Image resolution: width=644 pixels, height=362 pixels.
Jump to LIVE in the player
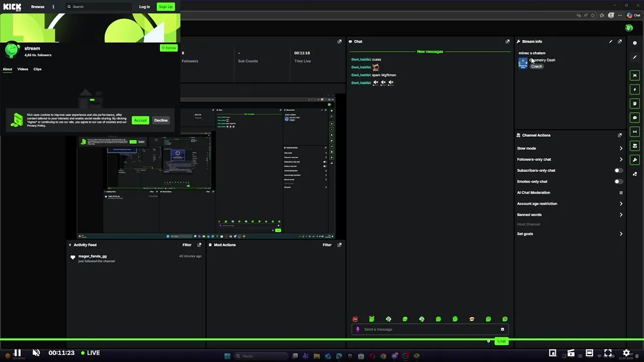(91, 353)
